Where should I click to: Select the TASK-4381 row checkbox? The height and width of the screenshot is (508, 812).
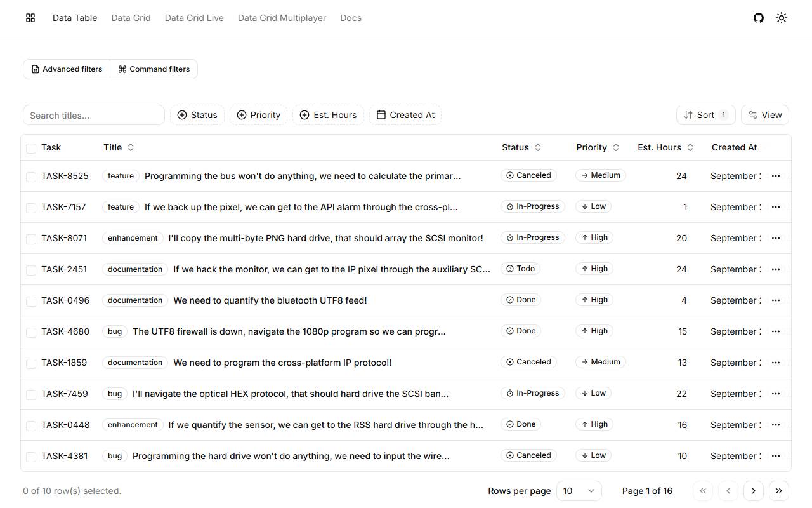pos(31,457)
